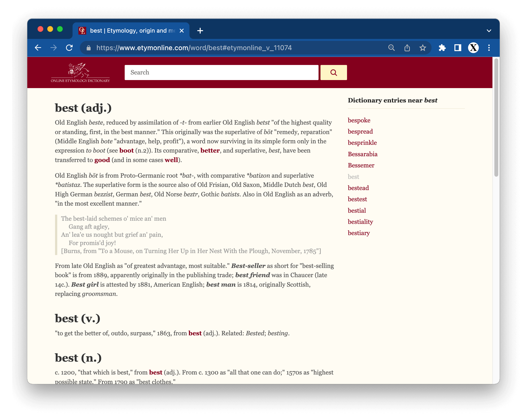Screen dimensions: 527x420
Task: Open bestest dictionary entry
Action: click(357, 199)
